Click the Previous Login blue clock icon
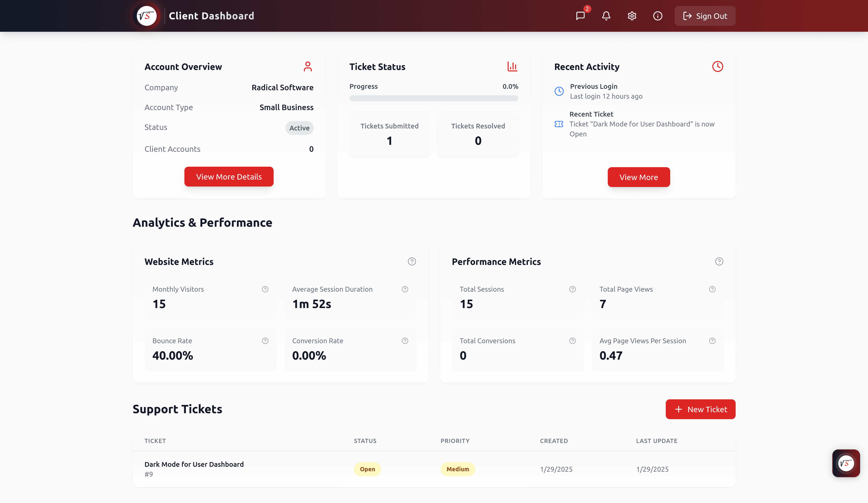Viewport: 868px width, 503px height. click(x=559, y=91)
